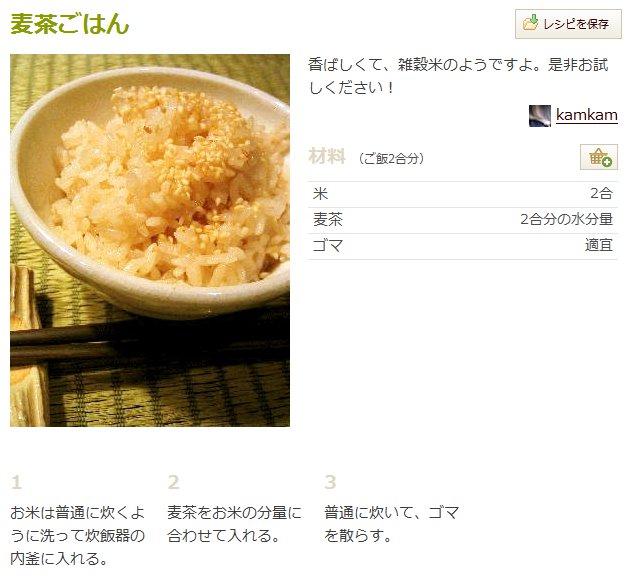This screenshot has width=630, height=588.
Task: Select the 米 ingredient row
Action: (x=462, y=194)
